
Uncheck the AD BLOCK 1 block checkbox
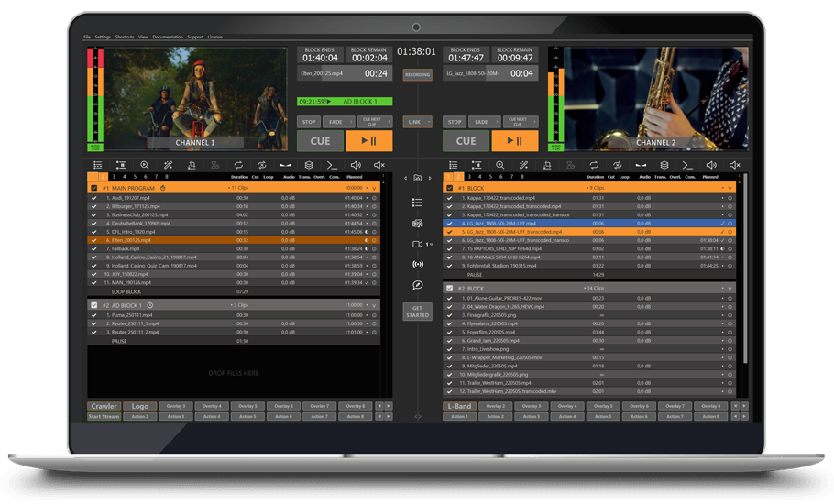coord(93,304)
